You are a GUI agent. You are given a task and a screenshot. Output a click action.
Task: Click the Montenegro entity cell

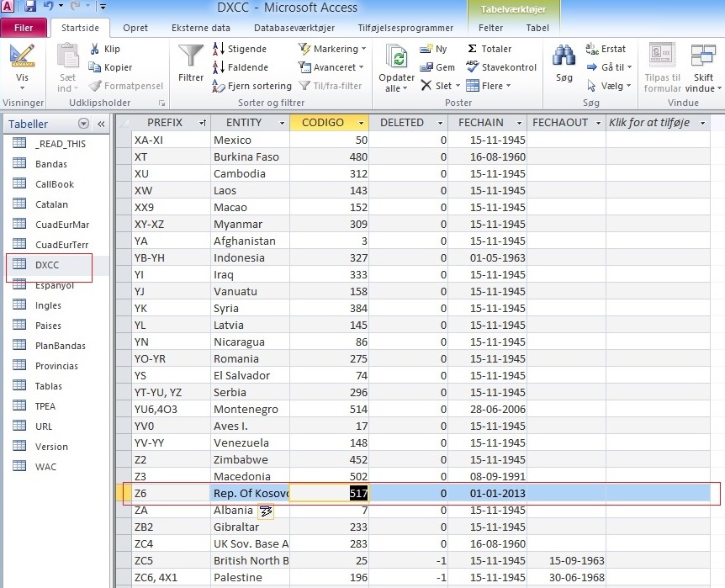tap(250, 410)
